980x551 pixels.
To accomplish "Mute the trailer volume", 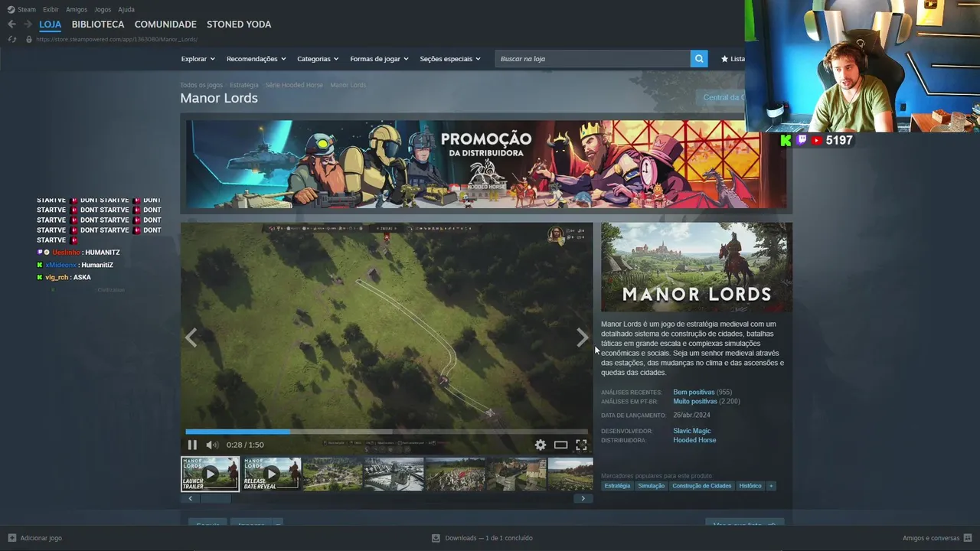I will 212,445.
